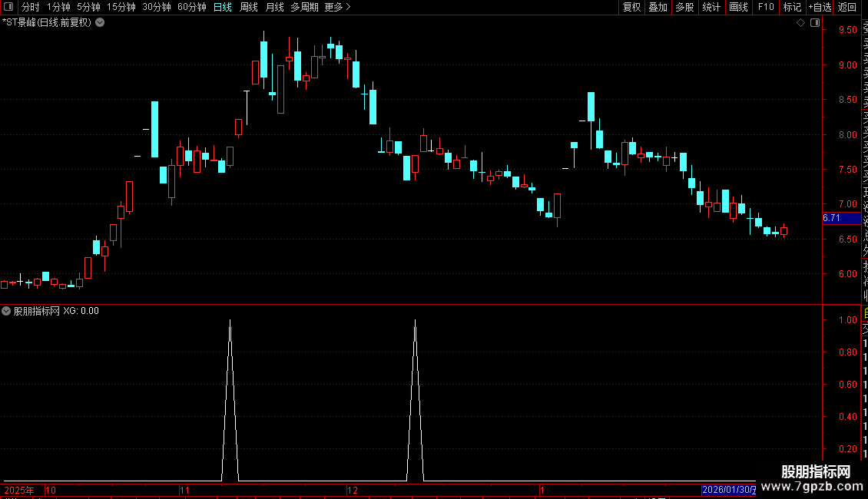868x499 pixels.
Task: Click the diamond icon in chart corner
Action: coord(800,23)
